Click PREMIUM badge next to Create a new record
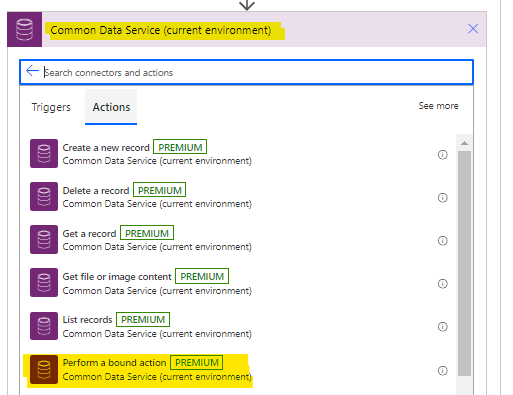The height and width of the screenshot is (395, 513). (180, 147)
